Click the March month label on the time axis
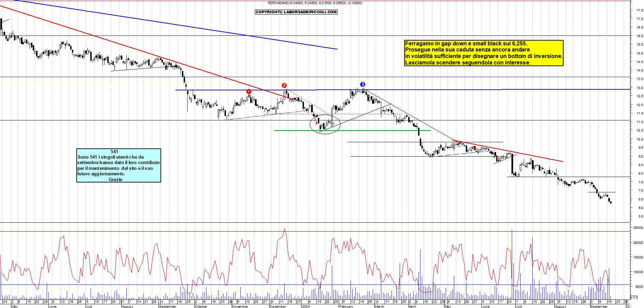Image resolution: width=644 pixels, height=308 pixels. [379, 306]
